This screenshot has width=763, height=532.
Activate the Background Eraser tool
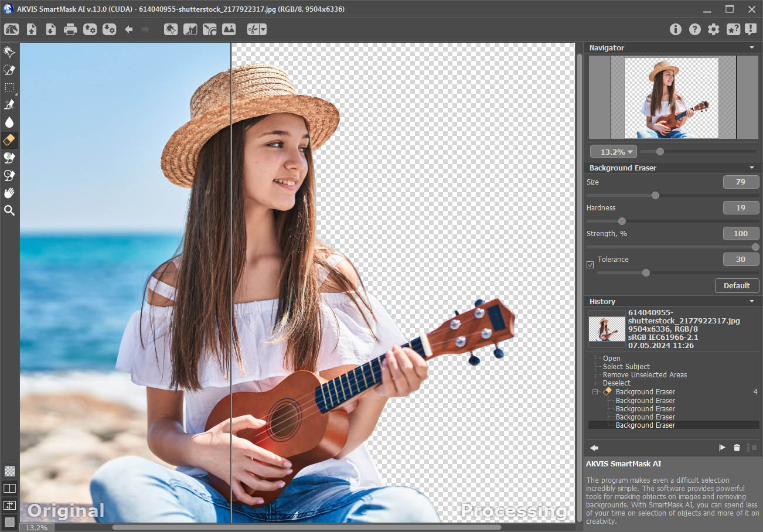(9, 140)
